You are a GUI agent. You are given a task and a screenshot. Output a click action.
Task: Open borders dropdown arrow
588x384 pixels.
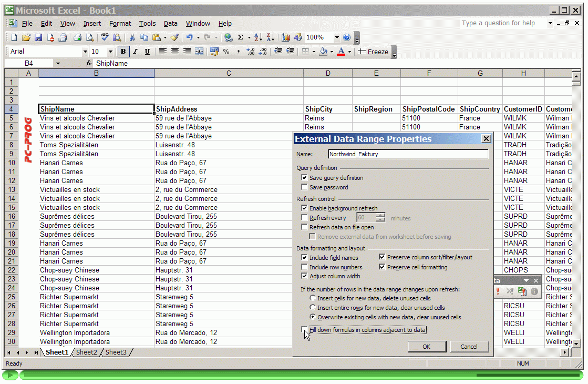point(314,52)
